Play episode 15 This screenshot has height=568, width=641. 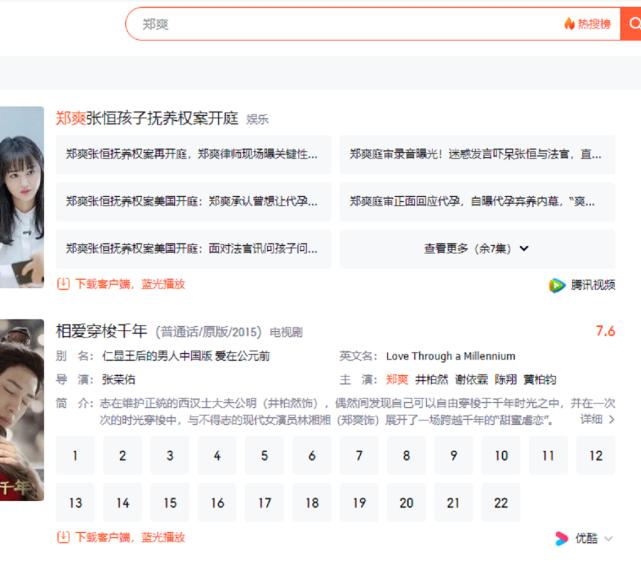tap(170, 503)
